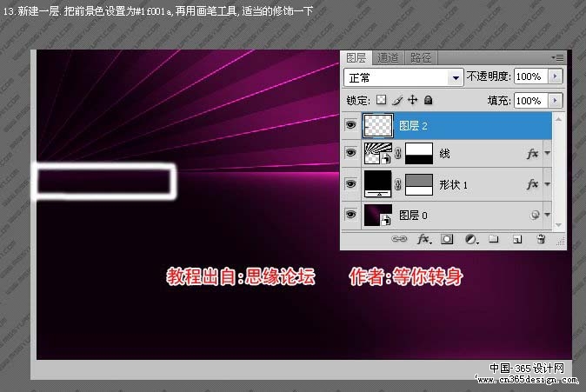The image size is (586, 392).
Task: Select the 线 layer smart object thumbnail
Action: (378, 153)
